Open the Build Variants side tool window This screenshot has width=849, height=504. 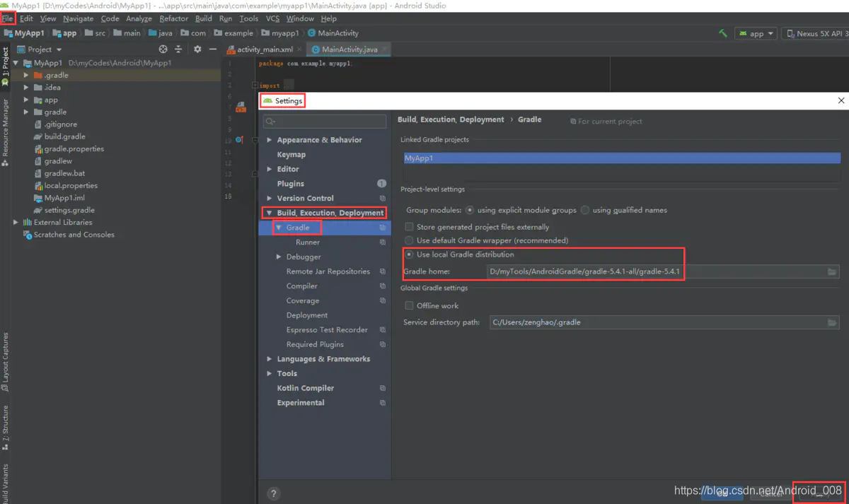(x=5, y=484)
